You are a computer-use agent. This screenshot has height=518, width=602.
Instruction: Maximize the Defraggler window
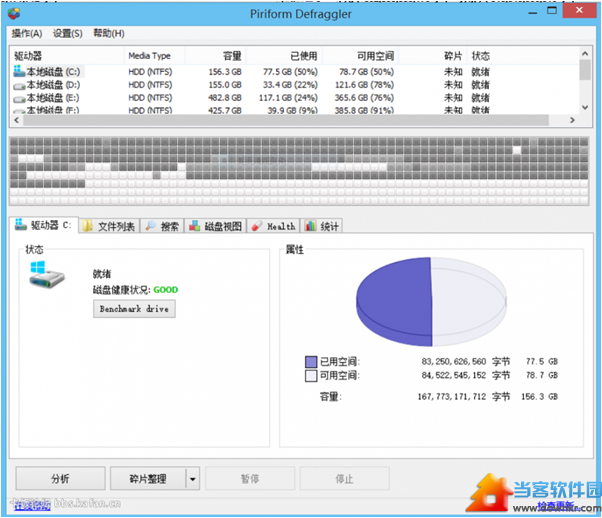pyautogui.click(x=552, y=11)
